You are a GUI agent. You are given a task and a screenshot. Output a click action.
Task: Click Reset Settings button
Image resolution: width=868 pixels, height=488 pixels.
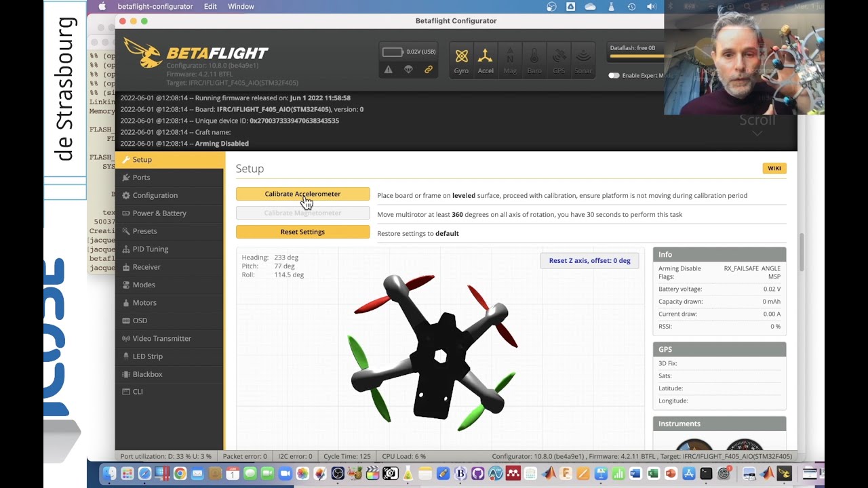[x=302, y=232]
